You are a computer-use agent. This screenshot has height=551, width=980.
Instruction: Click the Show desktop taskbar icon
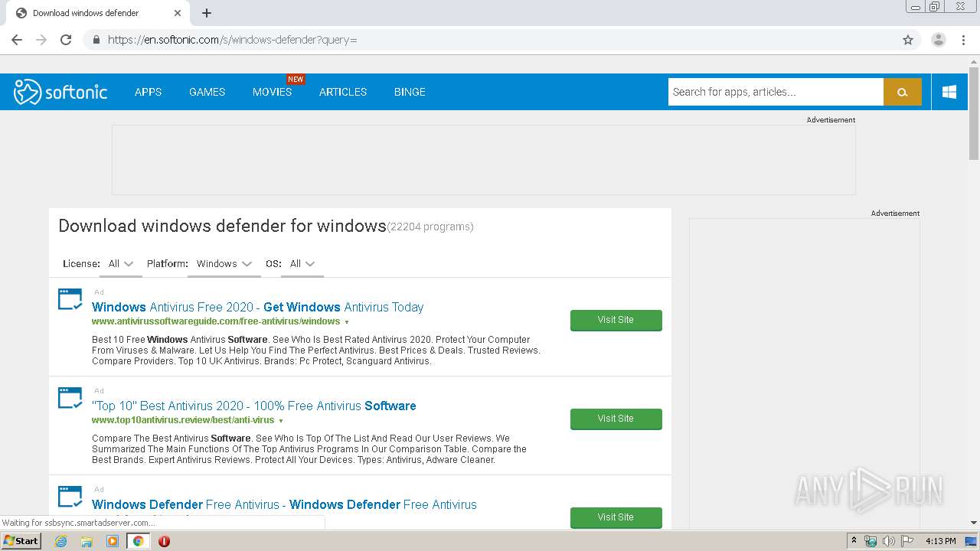(x=972, y=541)
